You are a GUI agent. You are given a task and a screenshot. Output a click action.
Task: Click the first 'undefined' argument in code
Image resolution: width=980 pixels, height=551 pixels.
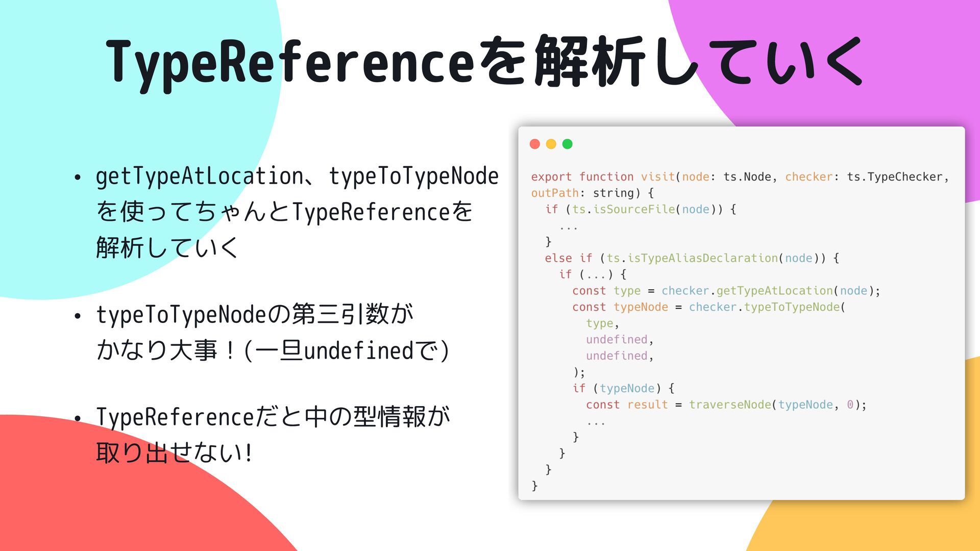[x=617, y=340]
